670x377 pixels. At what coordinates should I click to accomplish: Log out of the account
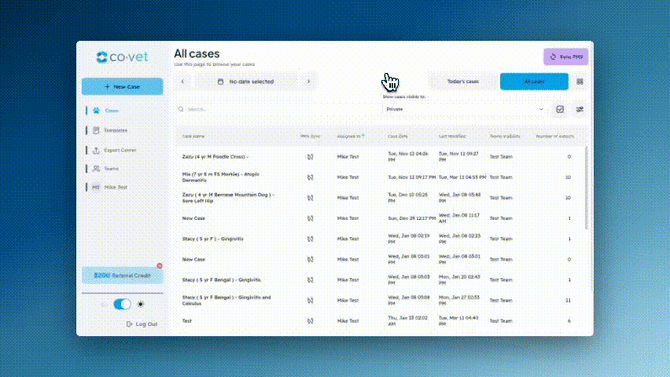pyautogui.click(x=142, y=324)
